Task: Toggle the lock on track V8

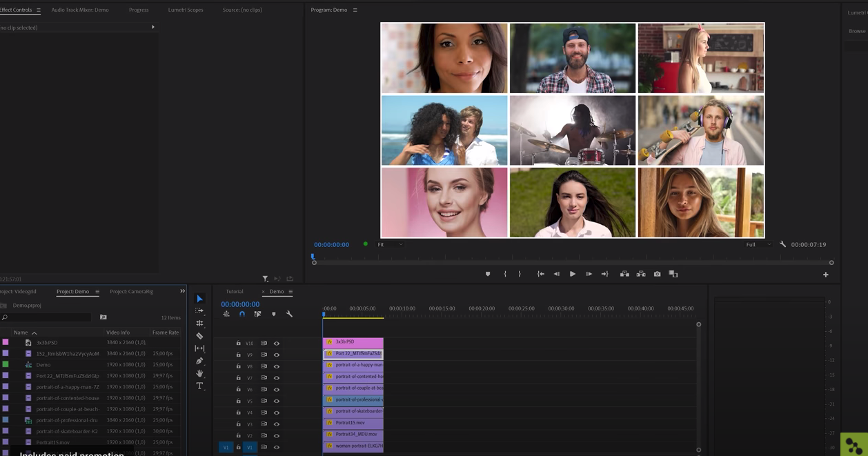Action: [x=239, y=366]
